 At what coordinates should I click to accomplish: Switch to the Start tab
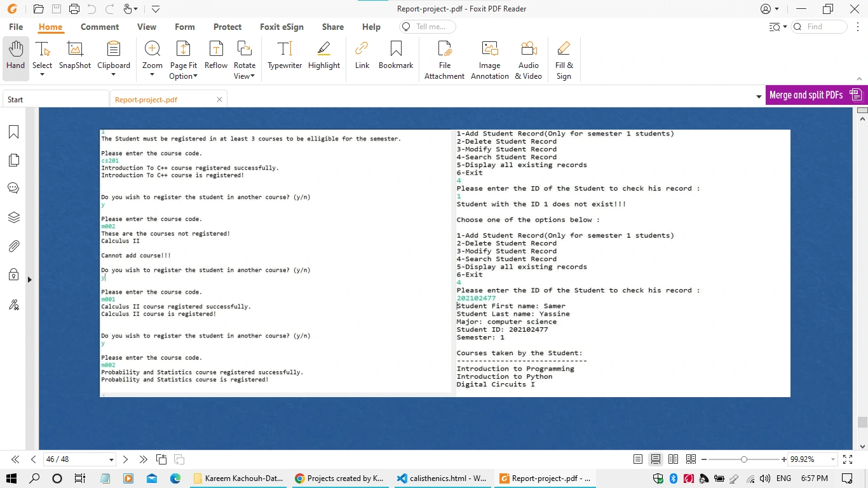click(56, 100)
